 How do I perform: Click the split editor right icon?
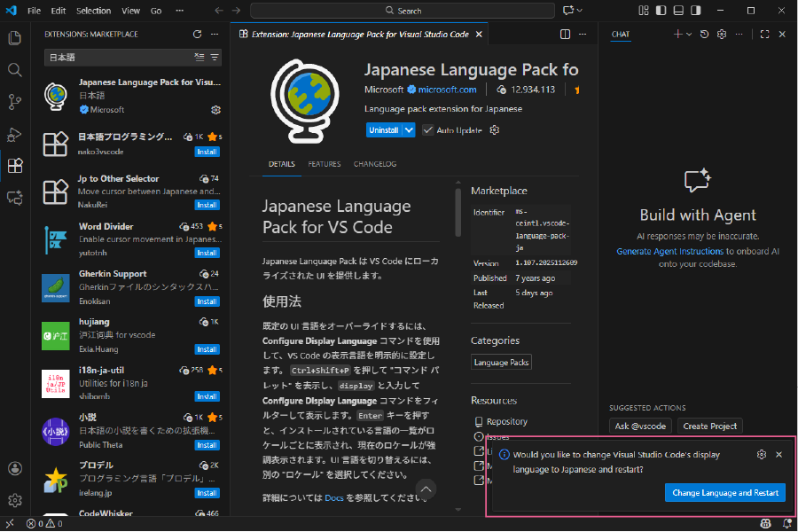coord(565,34)
